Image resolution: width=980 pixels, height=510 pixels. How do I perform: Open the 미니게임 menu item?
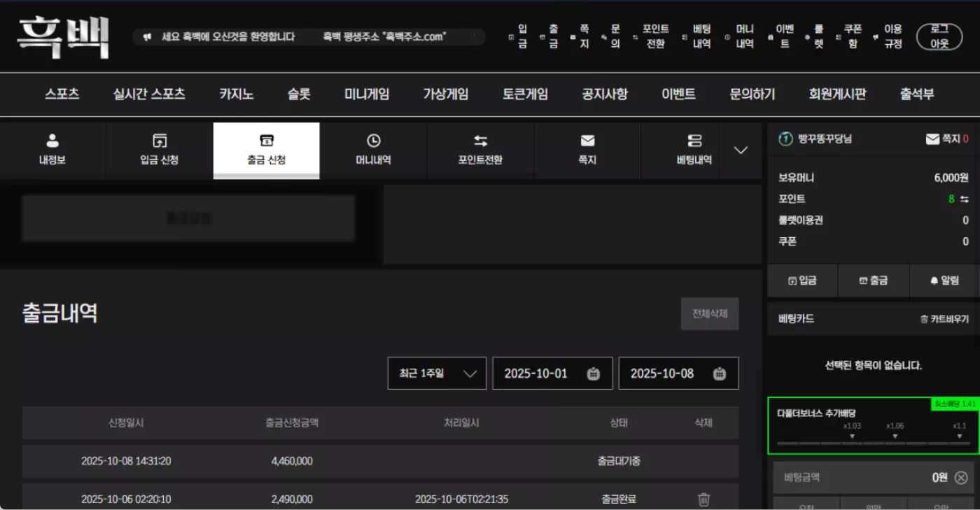(367, 94)
